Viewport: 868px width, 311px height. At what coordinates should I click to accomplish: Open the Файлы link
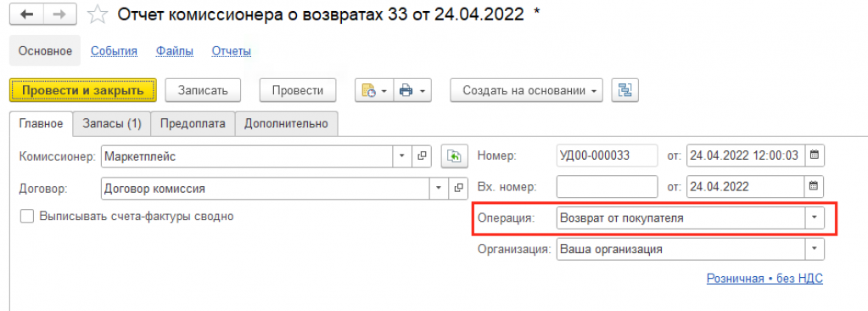[x=175, y=51]
